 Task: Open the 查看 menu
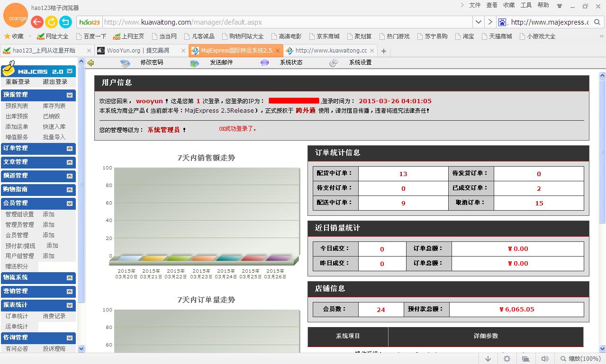[492, 5]
